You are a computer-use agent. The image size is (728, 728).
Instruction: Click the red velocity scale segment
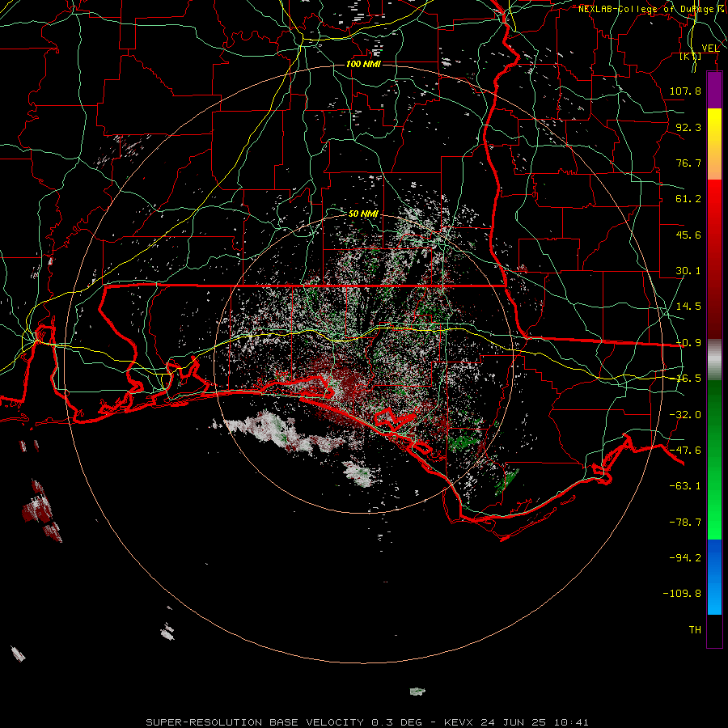point(714,259)
